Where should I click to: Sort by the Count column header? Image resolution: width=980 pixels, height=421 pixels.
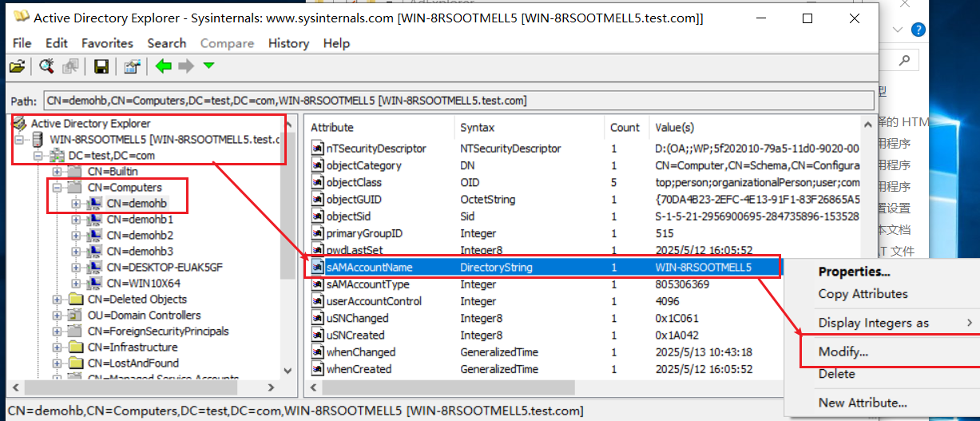pyautogui.click(x=627, y=127)
